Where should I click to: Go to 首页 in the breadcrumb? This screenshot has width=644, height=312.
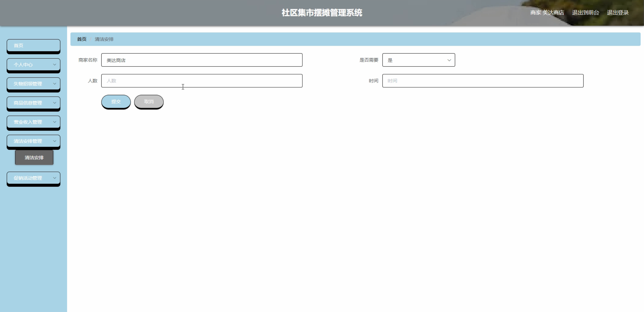(82, 39)
